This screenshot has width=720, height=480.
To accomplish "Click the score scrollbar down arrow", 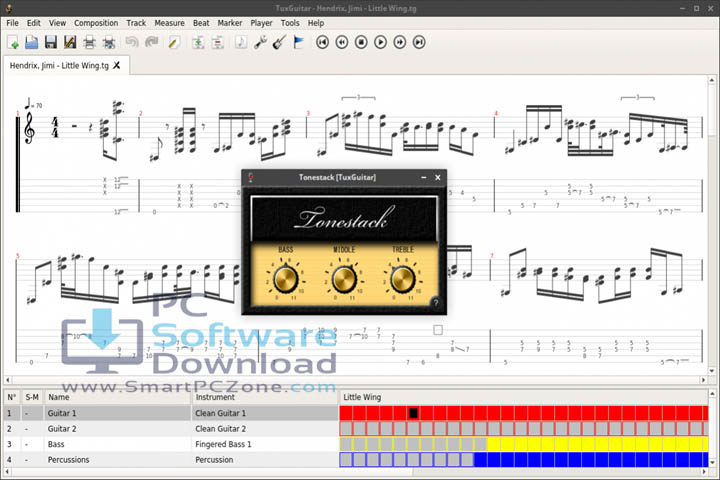I will (x=712, y=371).
